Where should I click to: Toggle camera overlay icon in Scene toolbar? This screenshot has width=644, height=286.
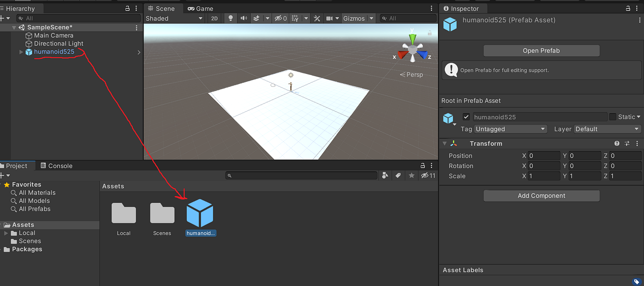[329, 18]
